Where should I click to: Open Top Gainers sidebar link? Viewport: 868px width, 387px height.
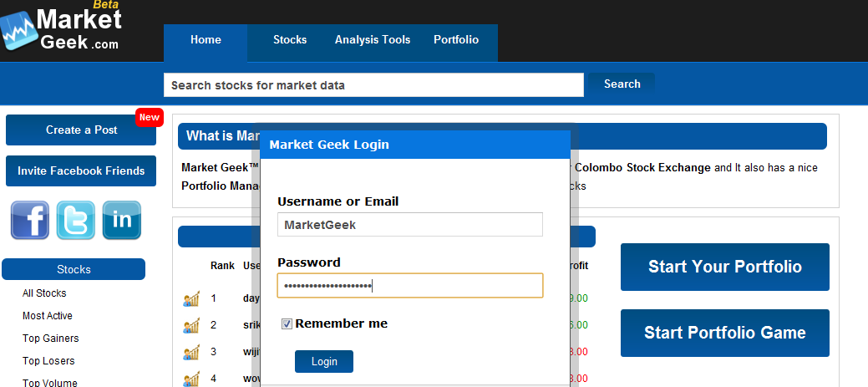pyautogui.click(x=50, y=339)
